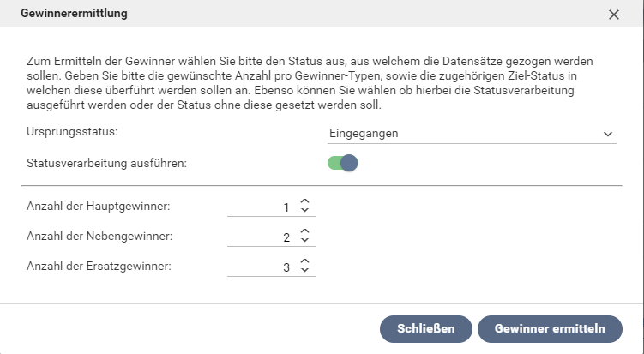The width and height of the screenshot is (644, 354).
Task: Increment the Nebengewinner count with the up arrow
Action: 304,231
